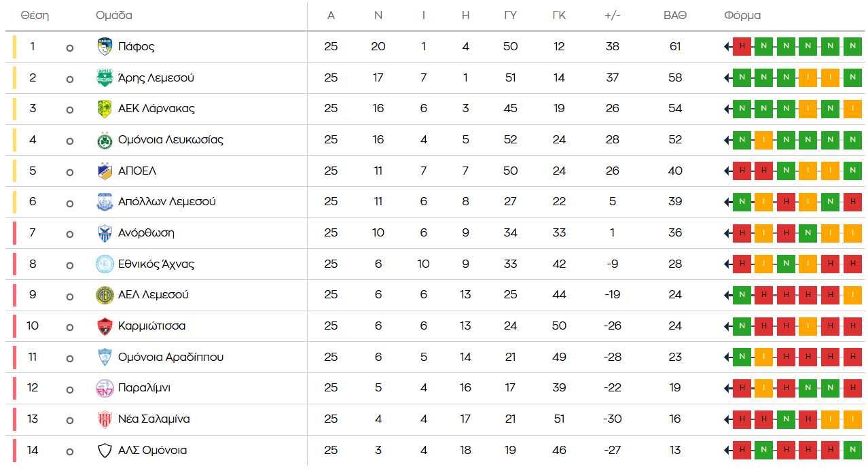The width and height of the screenshot is (868, 473).
Task: Click the Καρμιώτισσα red crest icon
Action: (104, 326)
